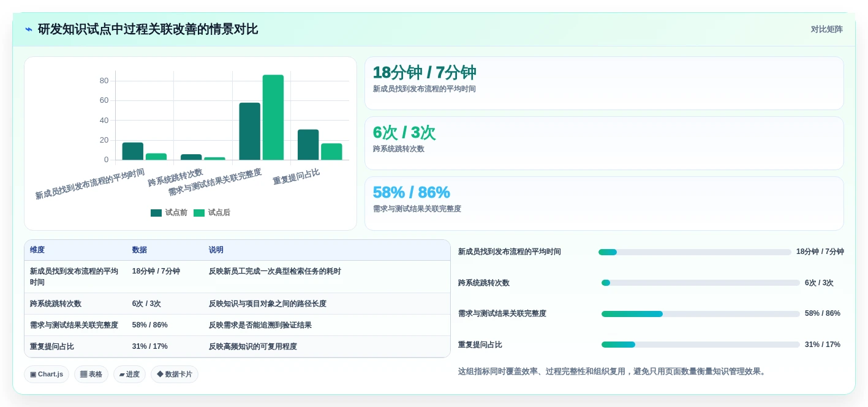
Task: Click the dark 试点前 bar for 新成员找到发布流程的平均时间
Action: [133, 151]
